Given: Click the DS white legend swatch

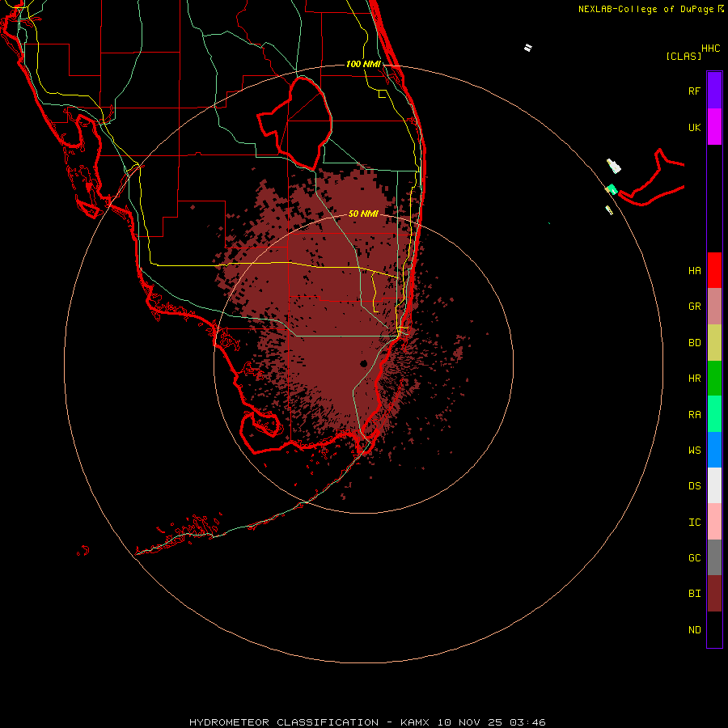Looking at the screenshot, I should pos(714,485).
